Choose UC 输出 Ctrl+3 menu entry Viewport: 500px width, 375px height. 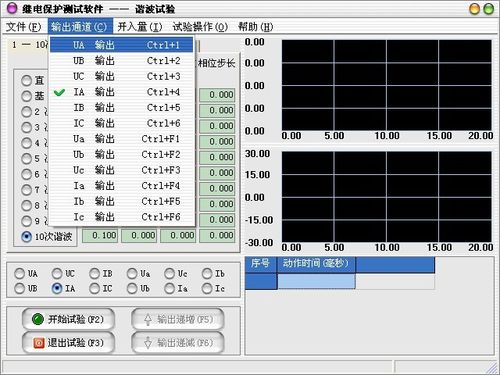click(122, 76)
